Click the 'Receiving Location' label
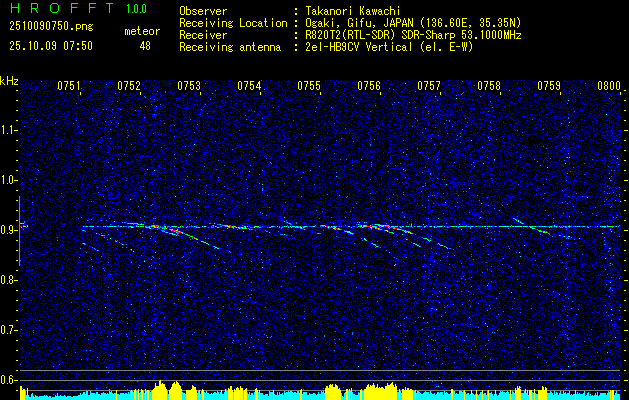 [233, 23]
